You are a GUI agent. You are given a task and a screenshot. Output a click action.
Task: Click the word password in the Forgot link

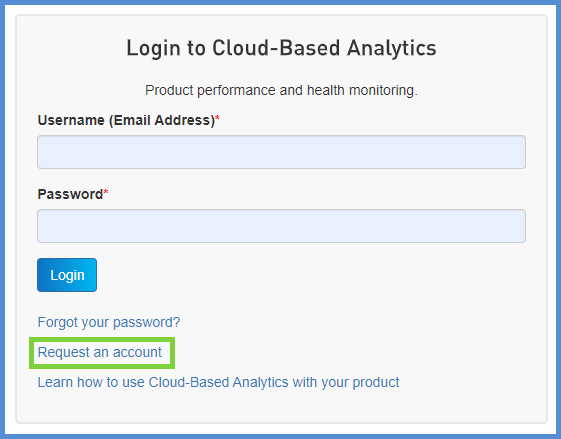click(146, 322)
